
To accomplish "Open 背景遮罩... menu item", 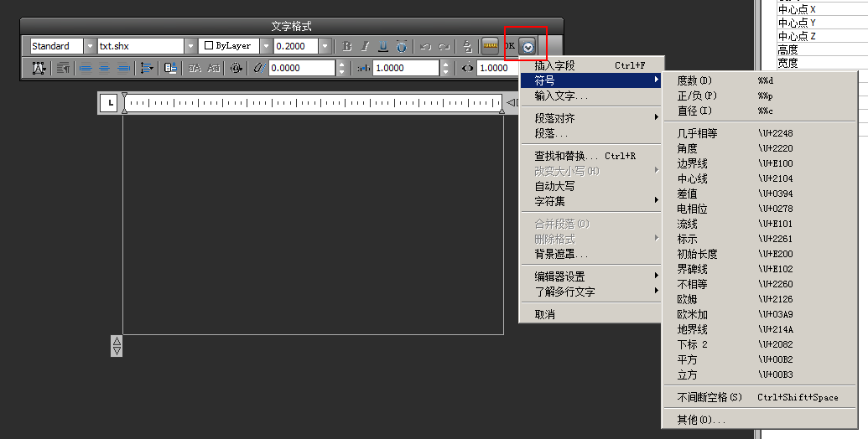I will click(591, 254).
